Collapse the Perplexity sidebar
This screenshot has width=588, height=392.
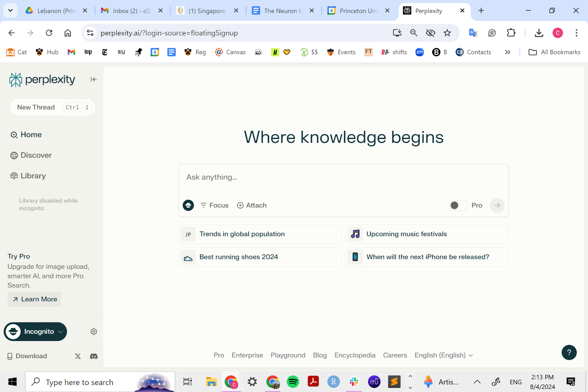(94, 79)
